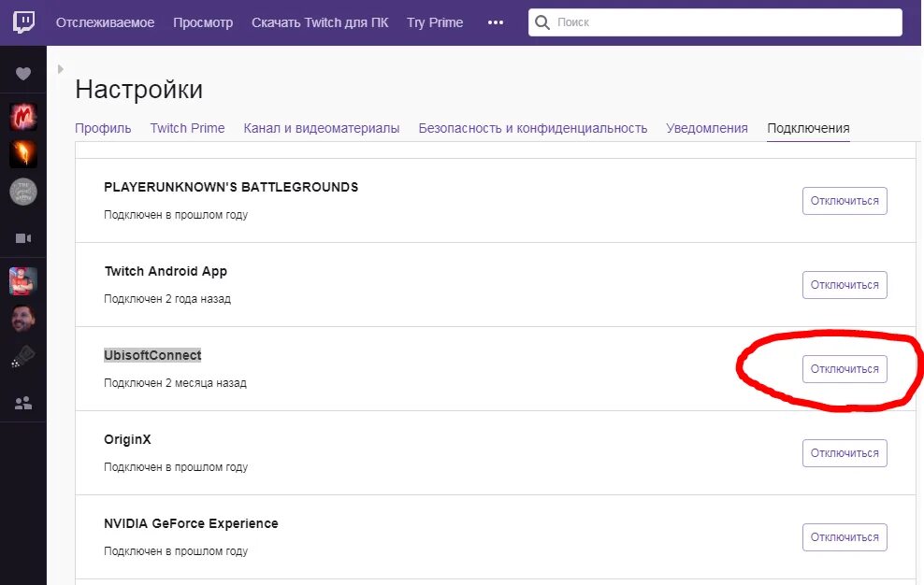This screenshot has height=585, width=924.
Task: Open the red M channel avatar in sidebar
Action: tap(23, 117)
